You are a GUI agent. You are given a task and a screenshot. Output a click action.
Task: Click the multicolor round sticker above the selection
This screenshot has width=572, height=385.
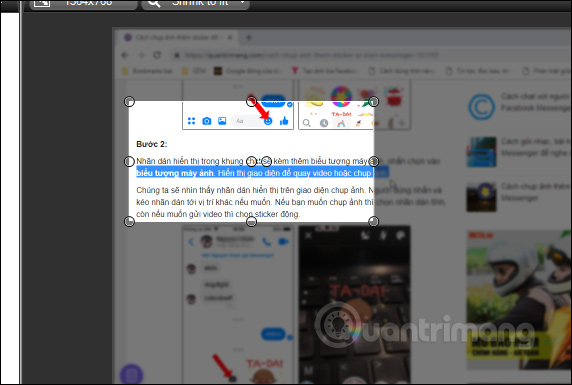click(x=341, y=96)
